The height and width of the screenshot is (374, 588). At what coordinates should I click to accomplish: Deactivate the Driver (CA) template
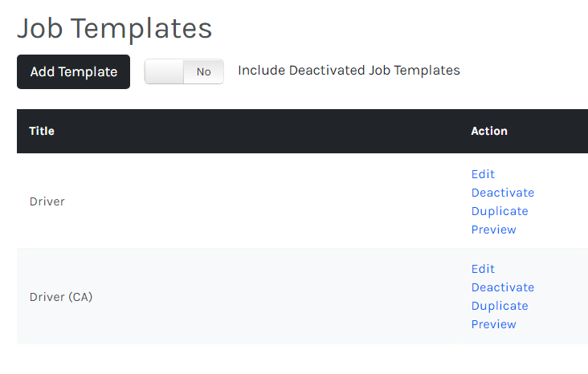click(x=503, y=287)
